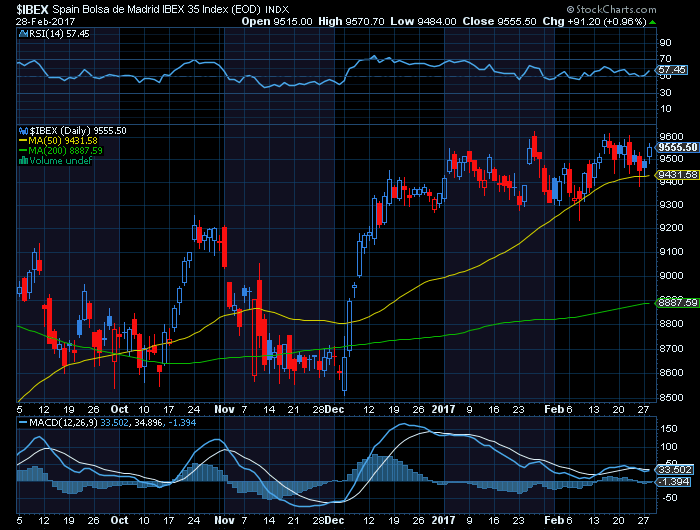Viewport: 700px width, 530px height.
Task: Click the 8500 price axis label
Action: (x=671, y=398)
